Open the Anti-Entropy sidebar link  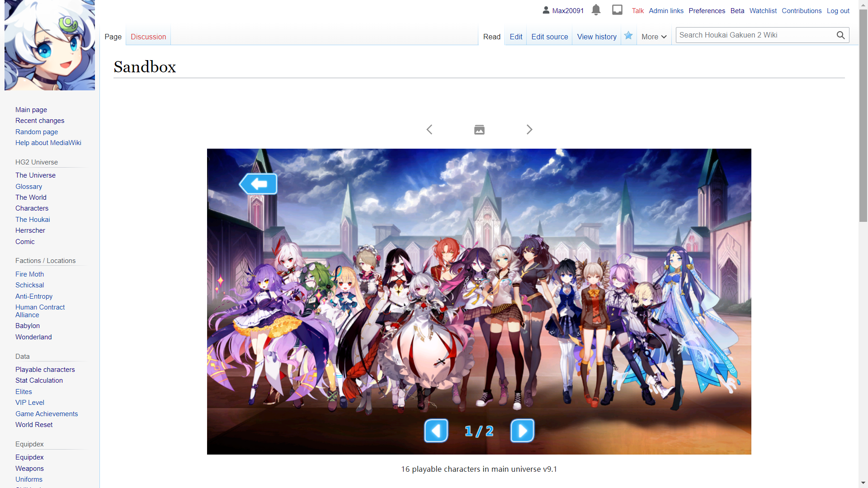[x=34, y=296]
